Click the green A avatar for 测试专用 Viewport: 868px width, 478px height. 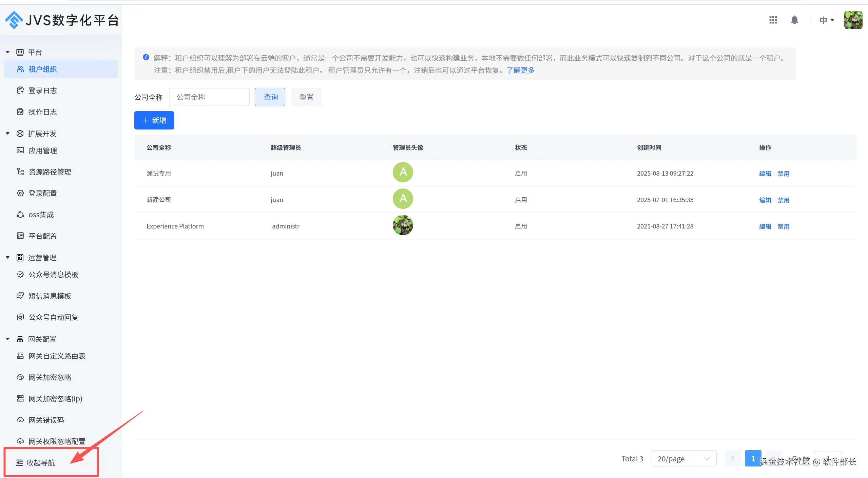[x=403, y=172]
